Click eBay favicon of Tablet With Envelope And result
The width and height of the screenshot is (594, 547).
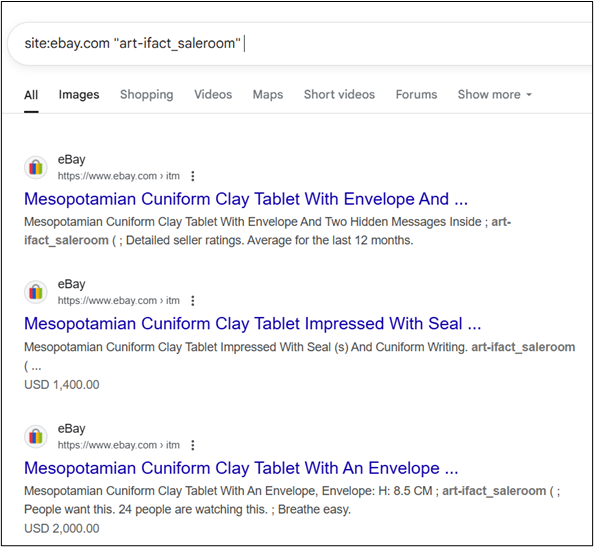(x=36, y=167)
